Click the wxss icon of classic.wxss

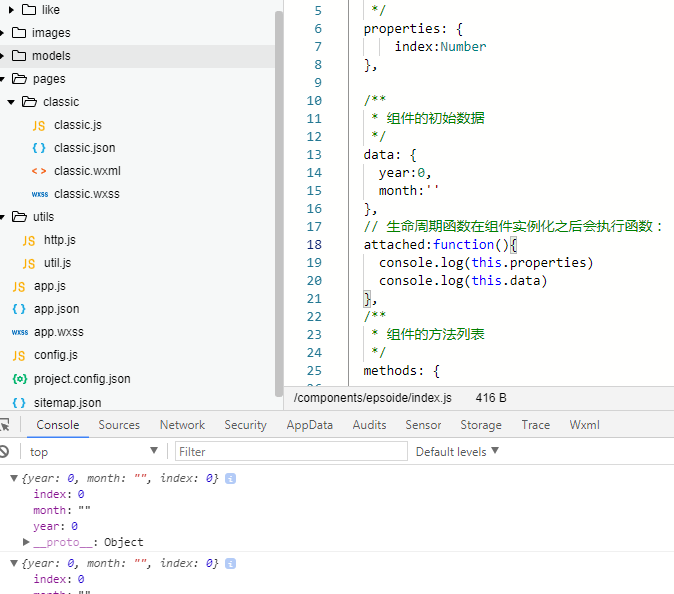pyautogui.click(x=40, y=194)
